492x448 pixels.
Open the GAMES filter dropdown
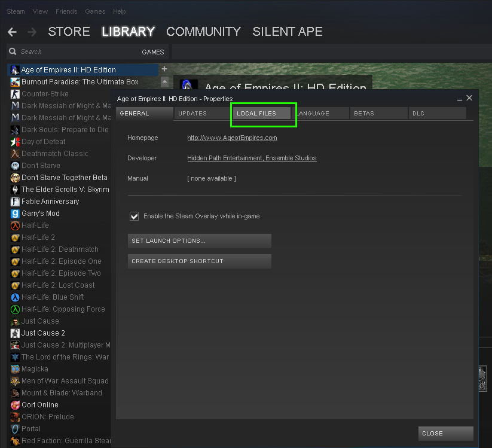(153, 52)
